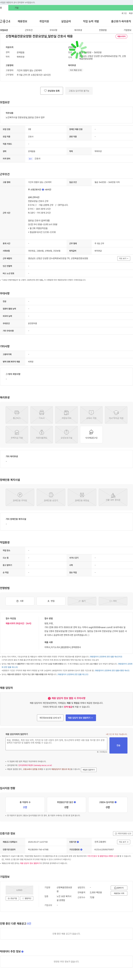Open the 실업급여 menu
The image size is (133, 980).
tap(66, 21)
